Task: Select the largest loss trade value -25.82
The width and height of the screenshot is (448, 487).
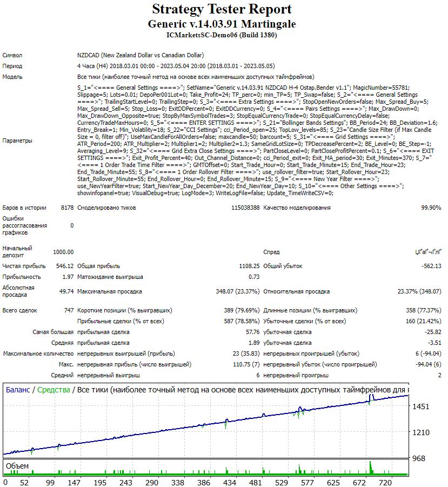Action: tap(433, 332)
